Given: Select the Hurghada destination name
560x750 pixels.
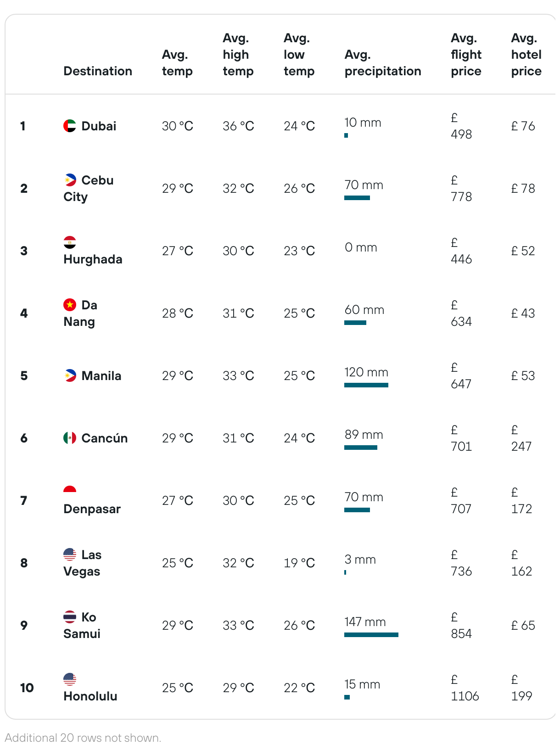Looking at the screenshot, I should (x=93, y=259).
